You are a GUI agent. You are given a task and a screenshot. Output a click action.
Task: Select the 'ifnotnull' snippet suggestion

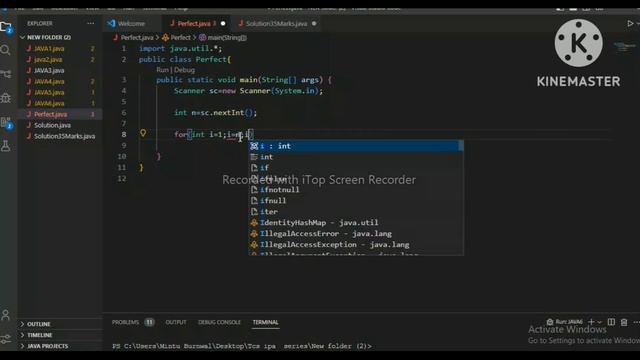(x=354, y=190)
